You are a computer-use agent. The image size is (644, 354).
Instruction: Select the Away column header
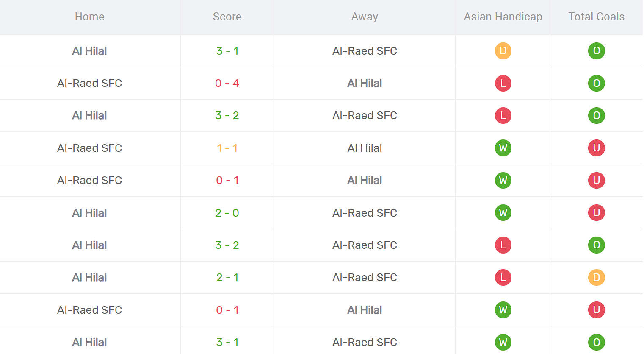pos(365,17)
